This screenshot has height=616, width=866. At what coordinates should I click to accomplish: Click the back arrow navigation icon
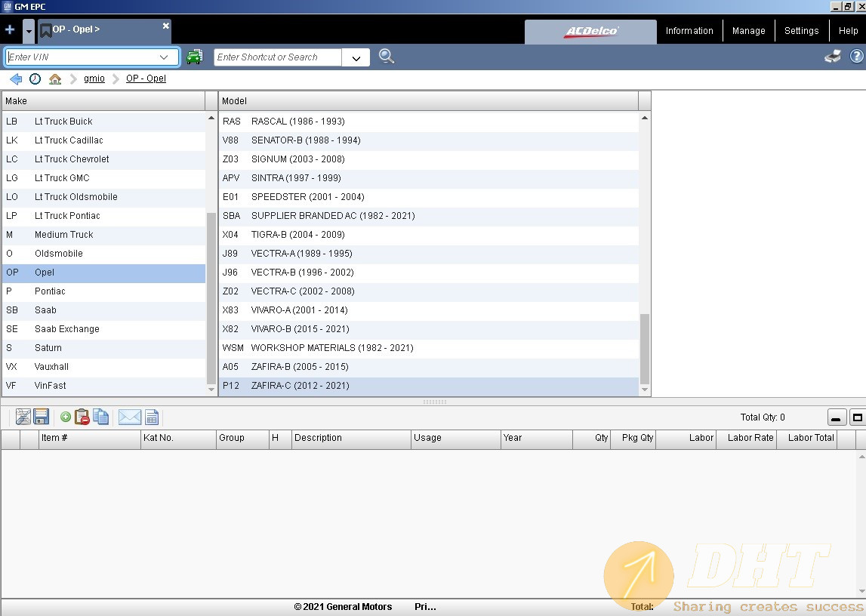(15, 79)
